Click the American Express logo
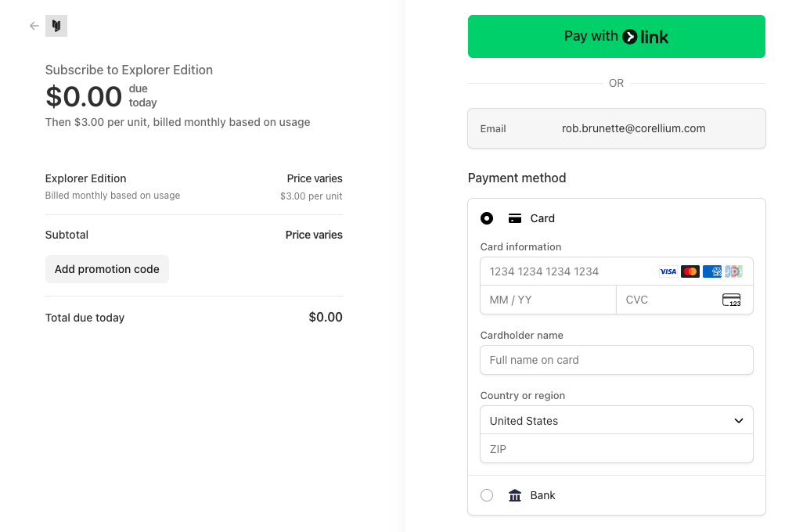This screenshot has height=532, width=803. click(711, 271)
